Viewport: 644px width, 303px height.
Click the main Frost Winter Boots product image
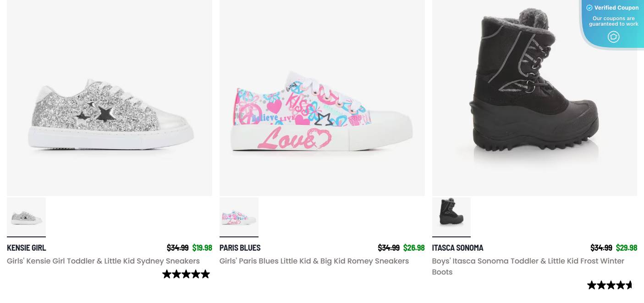(x=534, y=98)
